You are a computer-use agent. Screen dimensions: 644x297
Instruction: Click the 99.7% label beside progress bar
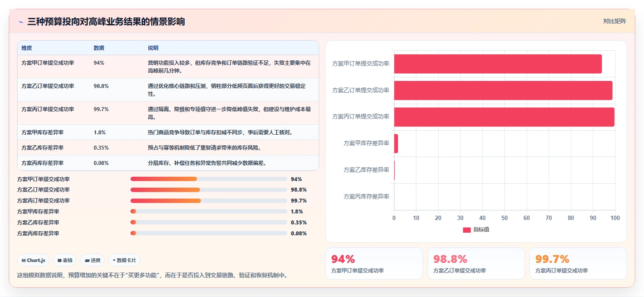point(299,201)
